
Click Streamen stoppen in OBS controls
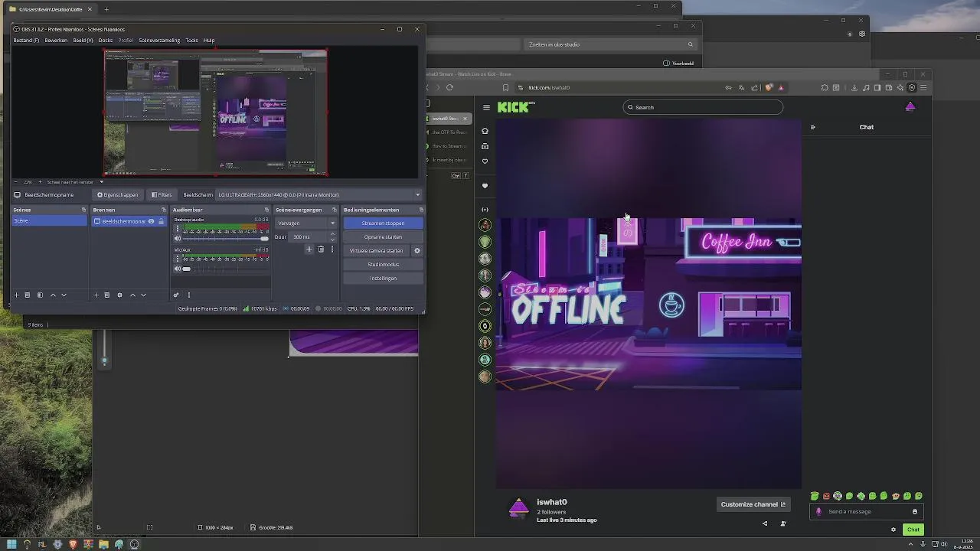[x=383, y=223]
